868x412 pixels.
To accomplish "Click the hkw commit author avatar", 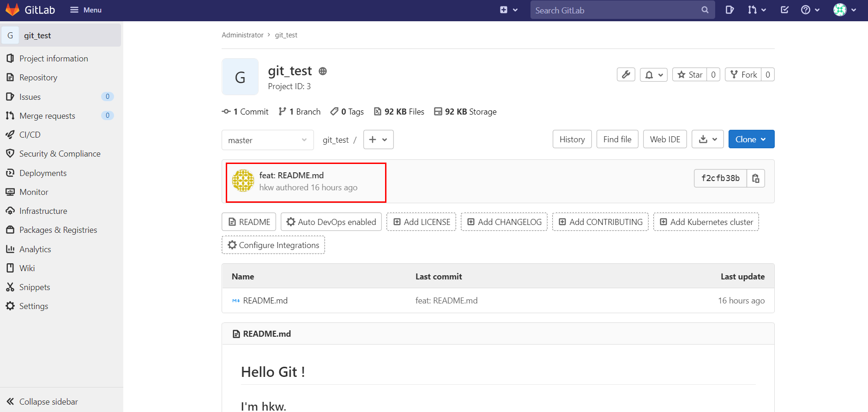I will (243, 181).
